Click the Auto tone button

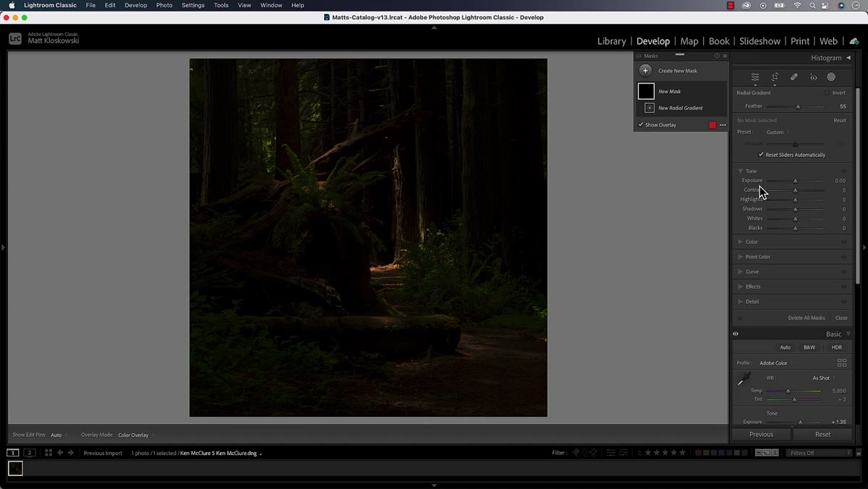(x=785, y=347)
